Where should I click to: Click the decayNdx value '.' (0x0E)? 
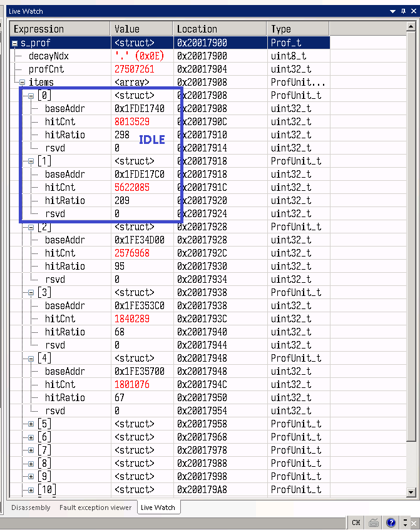click(139, 56)
